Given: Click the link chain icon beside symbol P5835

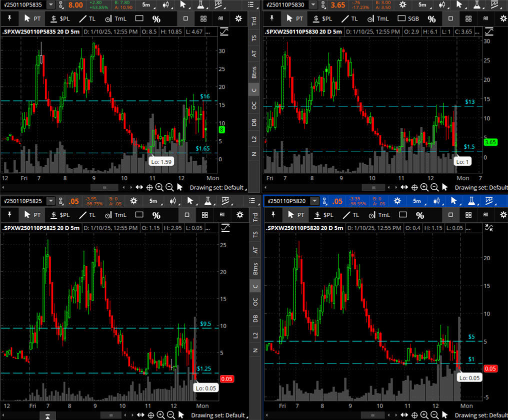Looking at the screenshot, I should 61,5.
